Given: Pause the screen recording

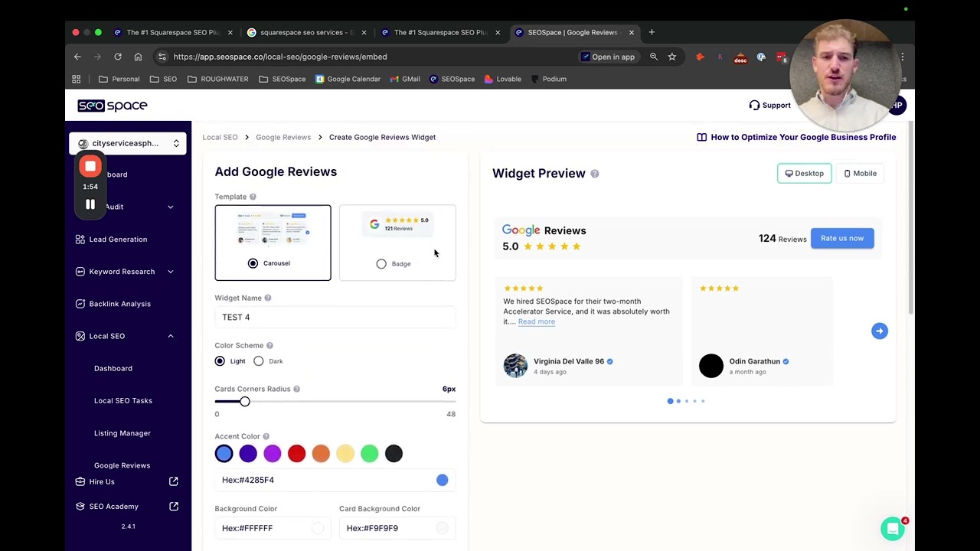Looking at the screenshot, I should 90,204.
